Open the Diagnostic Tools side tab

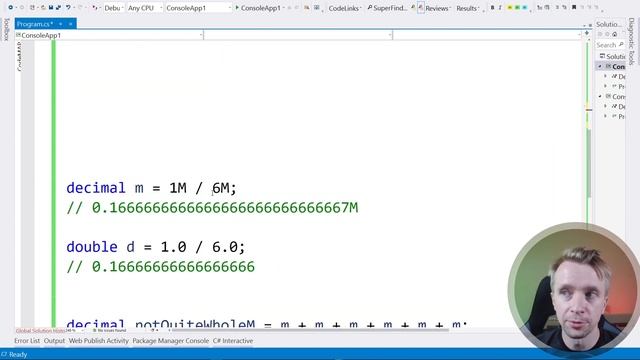pyautogui.click(x=632, y=41)
